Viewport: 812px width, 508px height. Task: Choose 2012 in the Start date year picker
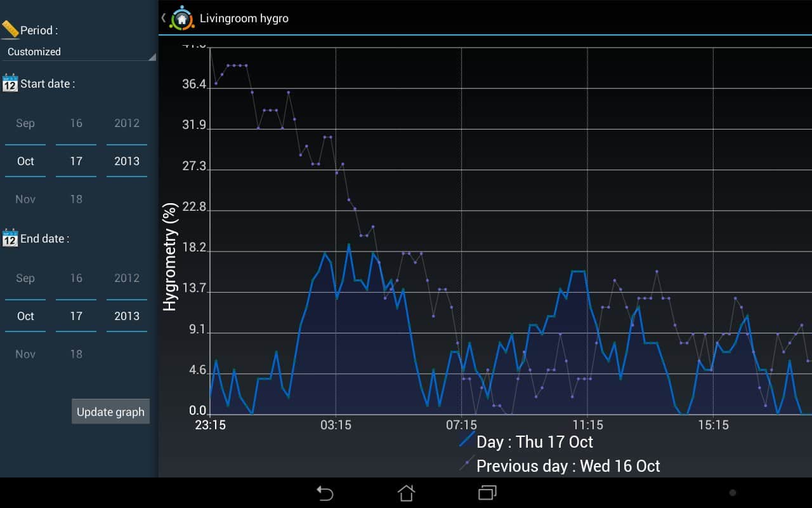click(127, 123)
